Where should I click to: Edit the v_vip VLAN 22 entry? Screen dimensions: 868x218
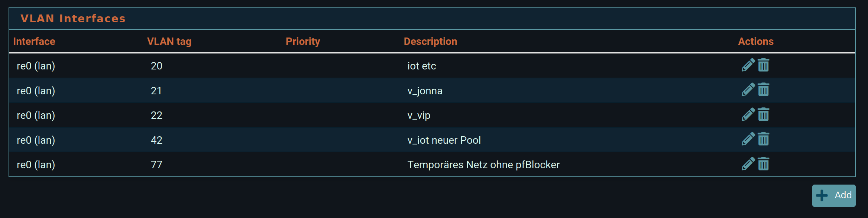[748, 114]
